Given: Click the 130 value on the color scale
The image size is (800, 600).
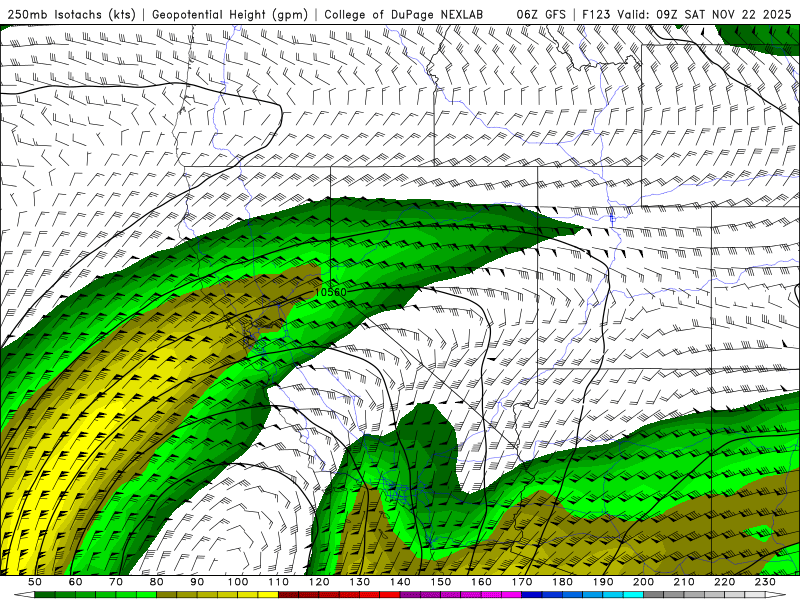Looking at the screenshot, I should [x=360, y=582].
